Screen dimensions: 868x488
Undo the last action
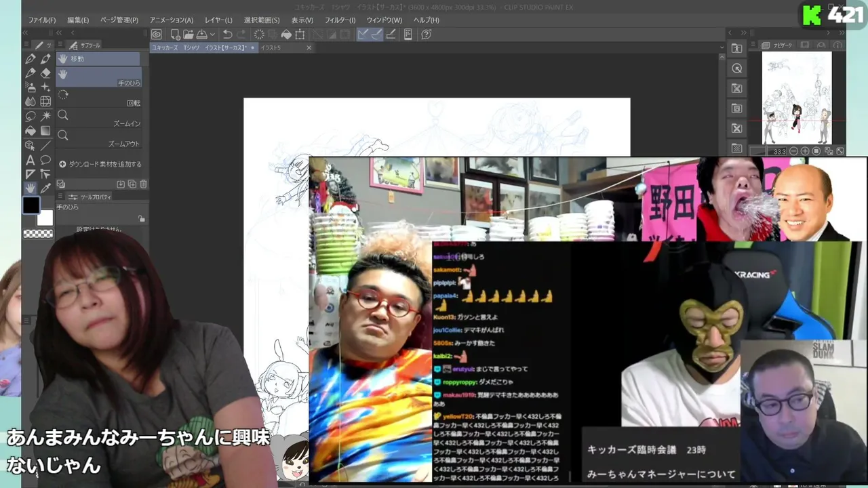coord(228,35)
